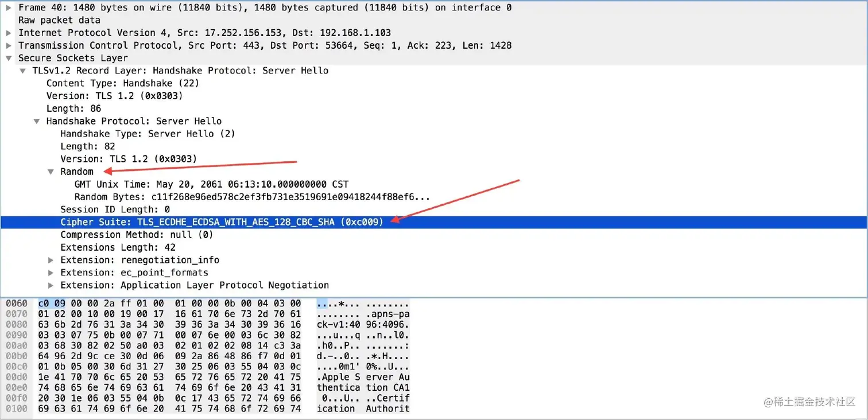Click hex offset 0080

[x=17, y=324]
